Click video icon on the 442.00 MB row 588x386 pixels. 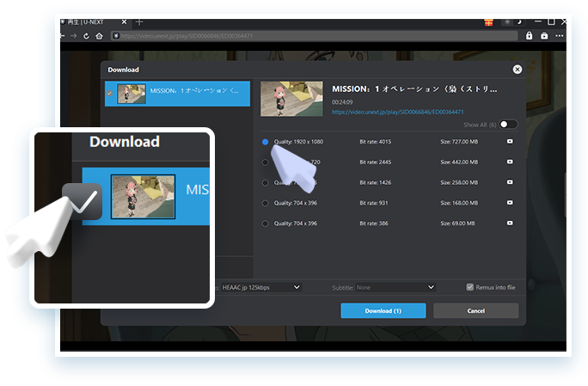[510, 162]
